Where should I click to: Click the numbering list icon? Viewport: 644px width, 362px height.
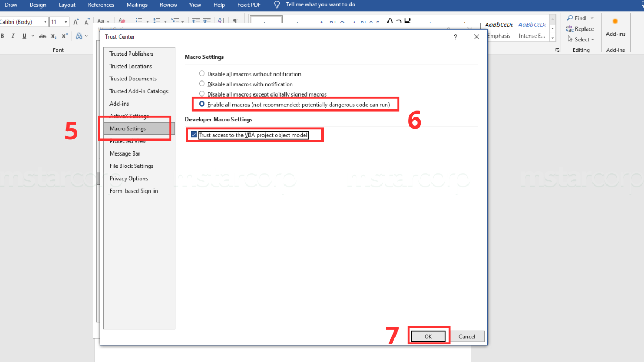click(157, 20)
